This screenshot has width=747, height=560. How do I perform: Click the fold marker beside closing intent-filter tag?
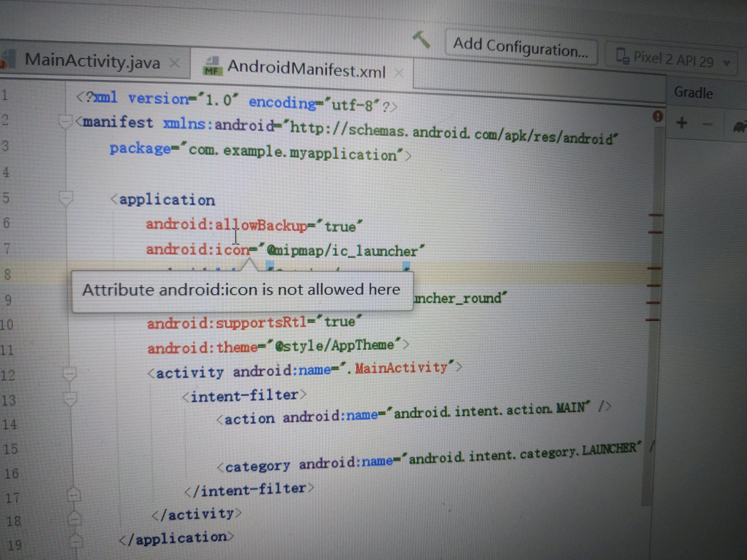click(x=74, y=494)
